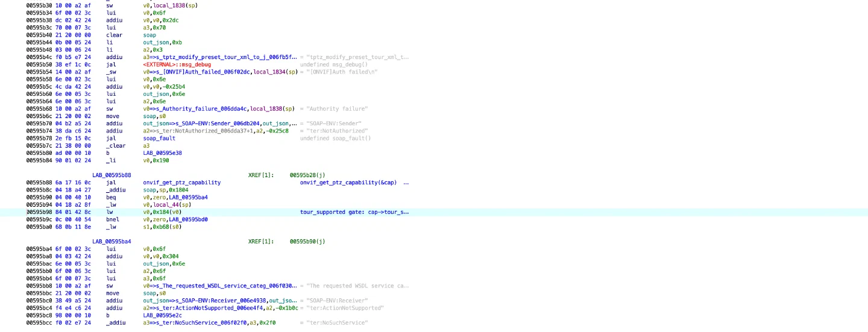This screenshot has height=332, width=868.
Task: Click _clear mnemonic at 00595b7c
Action: [116, 145]
